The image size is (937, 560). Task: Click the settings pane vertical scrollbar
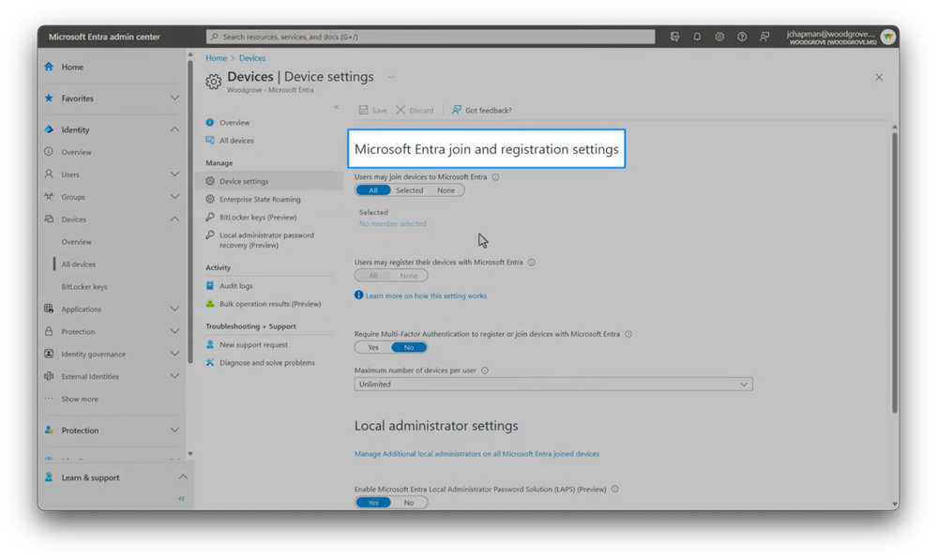[x=895, y=272]
